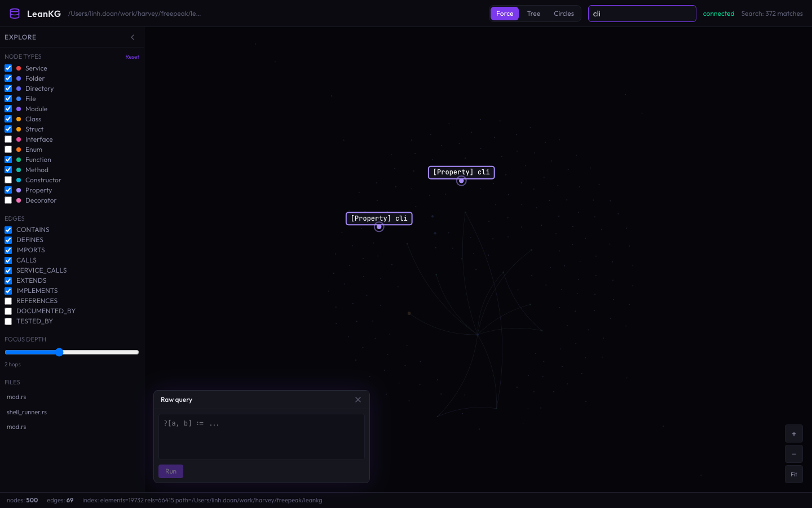Open the first mod.rs file
This screenshot has width=812, height=508.
pyautogui.click(x=16, y=397)
